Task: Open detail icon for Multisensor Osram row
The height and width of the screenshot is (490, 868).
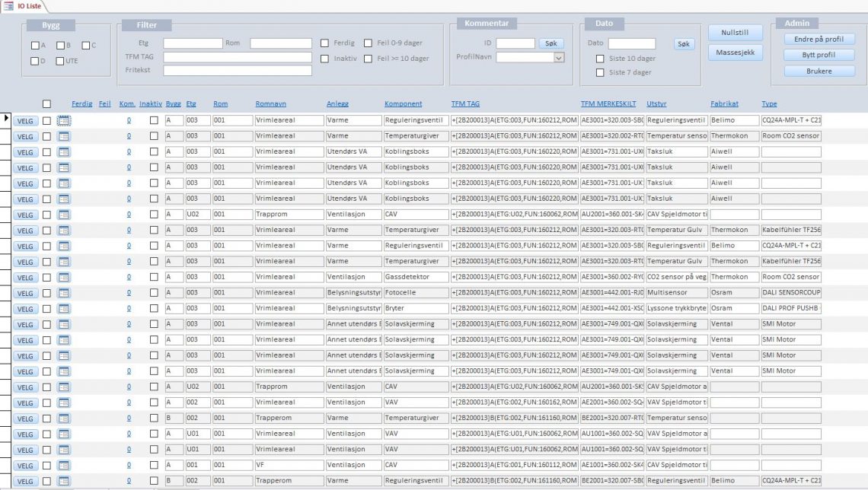Action: click(64, 293)
